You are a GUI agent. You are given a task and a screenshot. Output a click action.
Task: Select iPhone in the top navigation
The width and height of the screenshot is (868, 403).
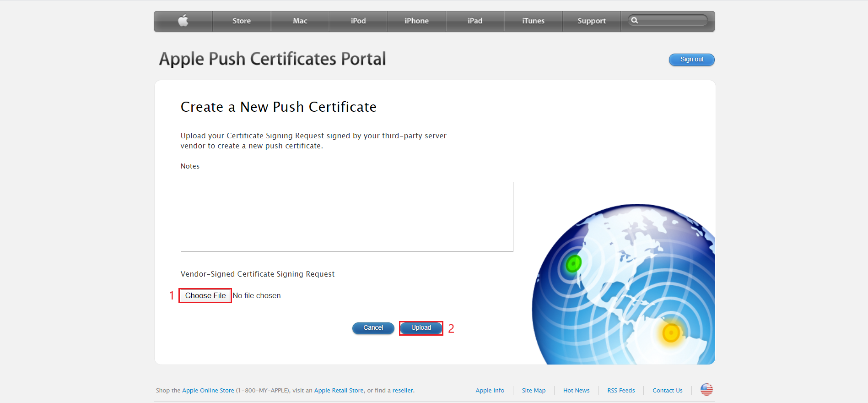click(x=416, y=21)
